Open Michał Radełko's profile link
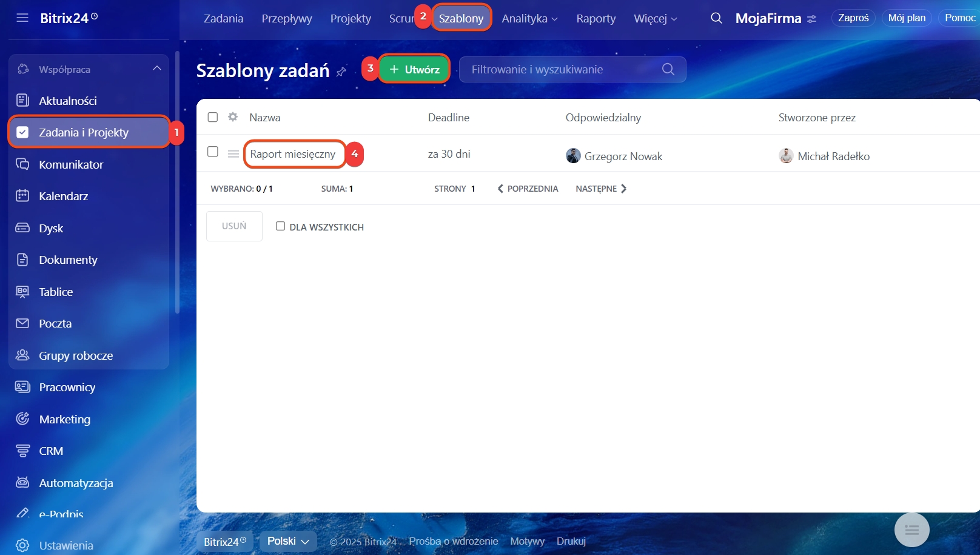 pos(834,156)
